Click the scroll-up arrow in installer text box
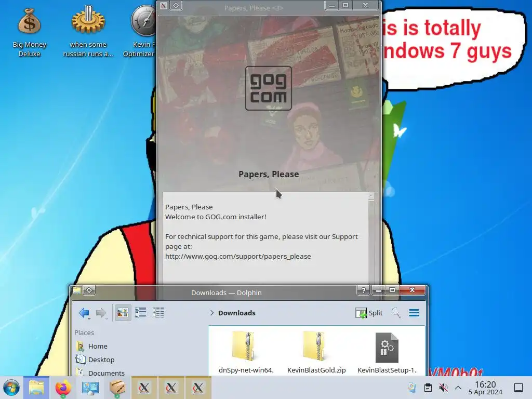The width and height of the screenshot is (532, 399). pyautogui.click(x=371, y=196)
